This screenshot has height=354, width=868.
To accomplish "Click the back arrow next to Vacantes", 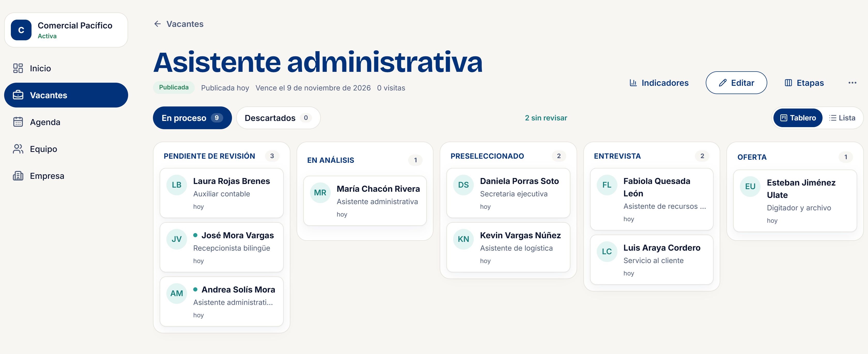I will [x=157, y=24].
